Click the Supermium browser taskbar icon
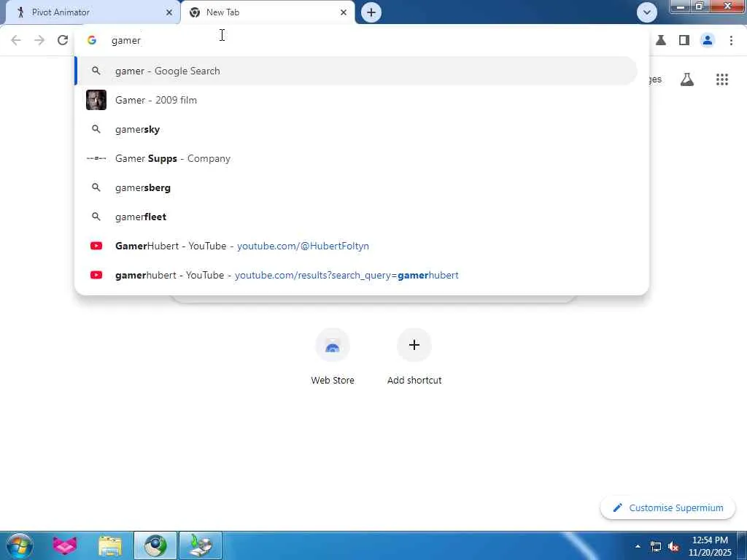This screenshot has height=560, width=747. coord(155,545)
